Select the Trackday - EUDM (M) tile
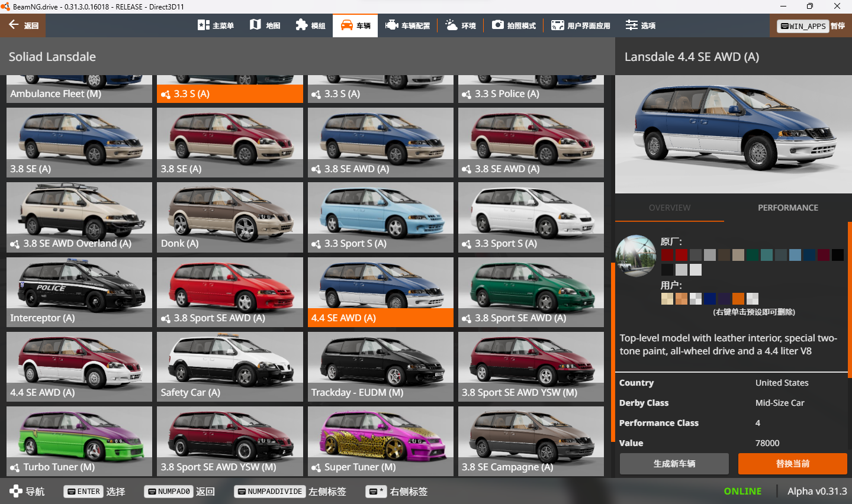 coord(381,367)
